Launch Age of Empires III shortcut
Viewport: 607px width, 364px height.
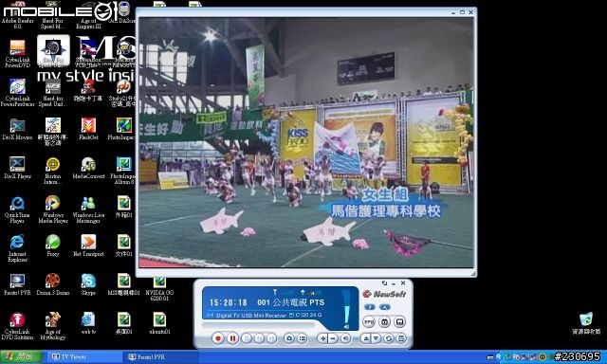[x=88, y=15]
